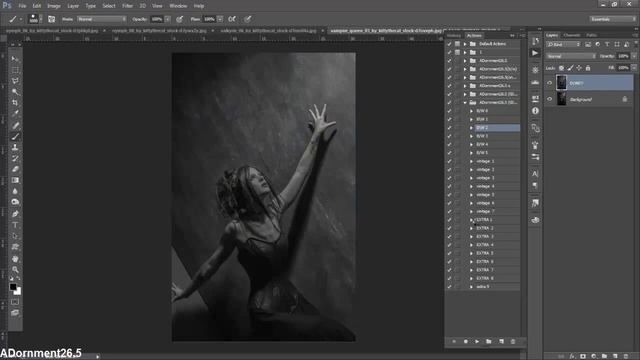Screen dimensions: 640x360
Task: Select the Gradient tool
Action: [x=15, y=180]
